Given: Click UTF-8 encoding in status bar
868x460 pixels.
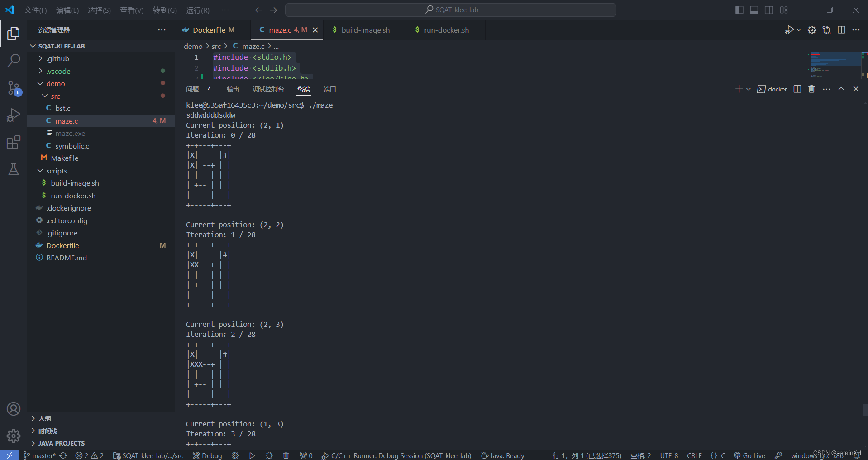Looking at the screenshot, I should click(669, 455).
